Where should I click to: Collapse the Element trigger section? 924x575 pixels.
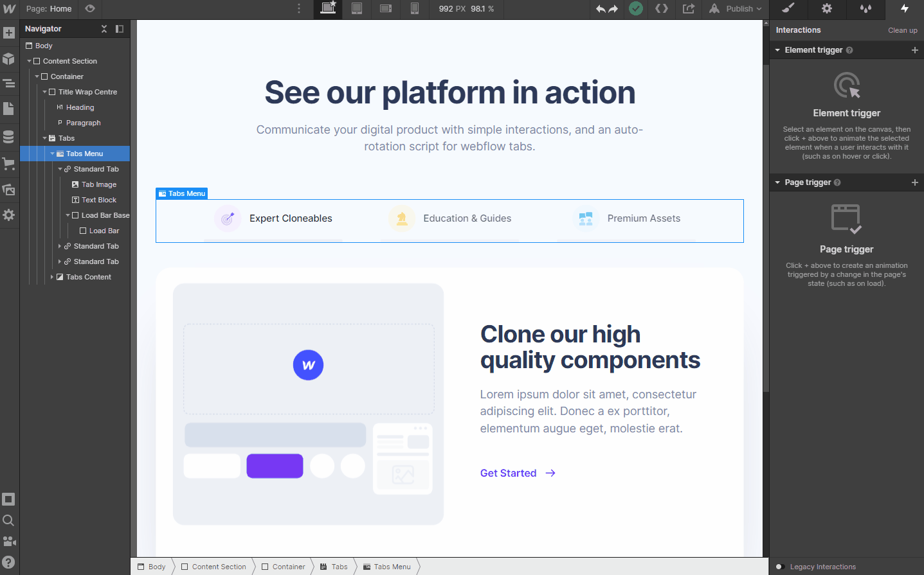777,50
